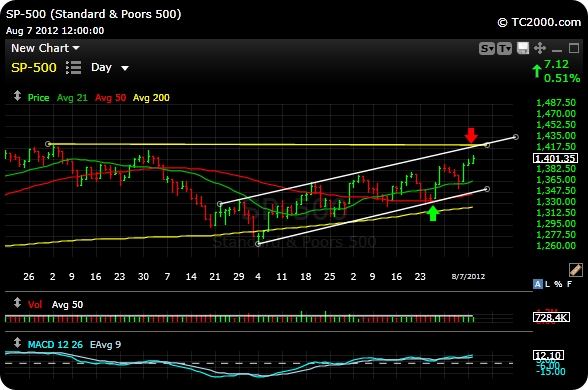This screenshot has height=390, width=588.
Task: Click the SP-500 (Standard & Poors 500) title
Action: [94, 14]
